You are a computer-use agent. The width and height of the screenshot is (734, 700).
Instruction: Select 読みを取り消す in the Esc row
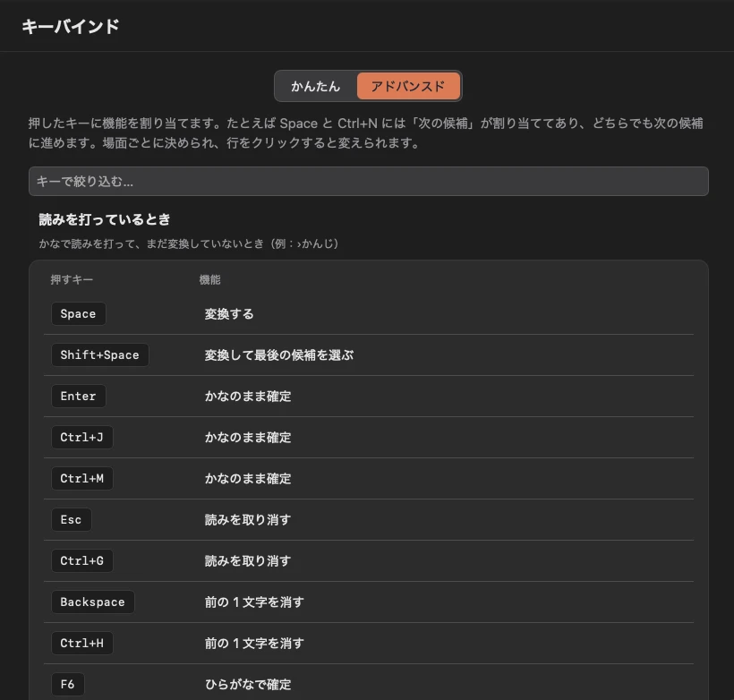pyautogui.click(x=248, y=520)
